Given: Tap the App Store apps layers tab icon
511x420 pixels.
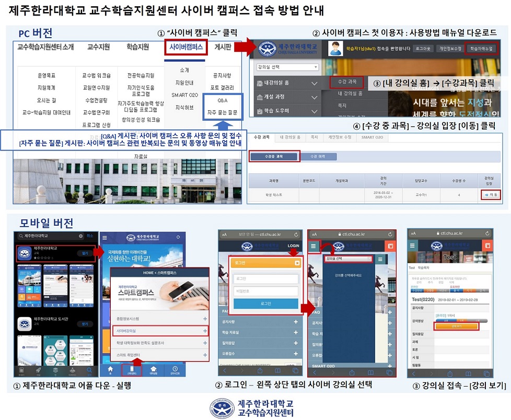Looking at the screenshot, I should pos(55,370).
